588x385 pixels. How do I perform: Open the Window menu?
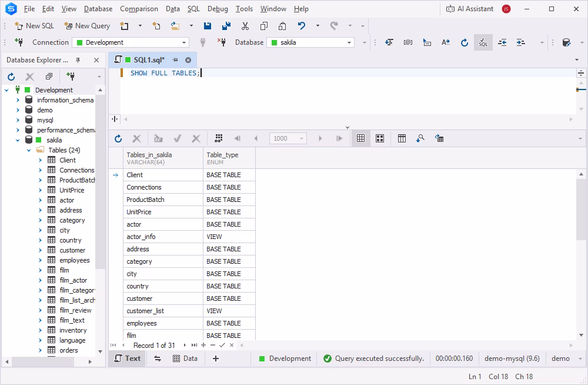(x=273, y=9)
